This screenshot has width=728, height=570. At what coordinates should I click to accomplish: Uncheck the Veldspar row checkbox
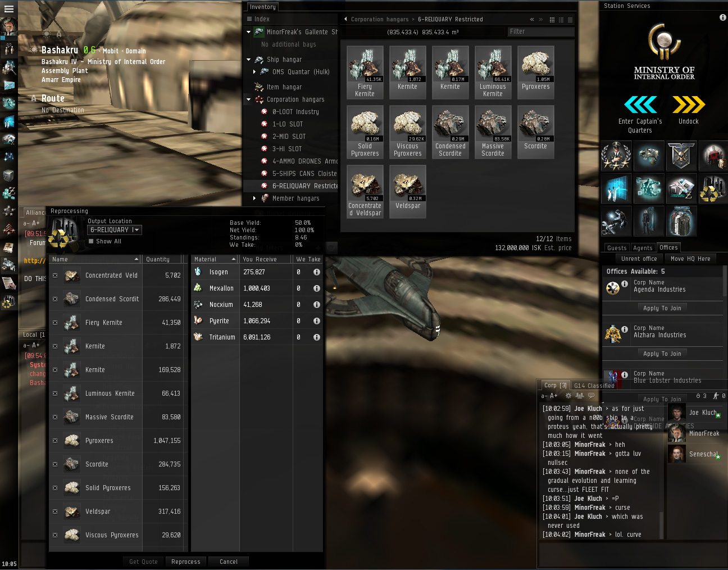[x=55, y=512]
